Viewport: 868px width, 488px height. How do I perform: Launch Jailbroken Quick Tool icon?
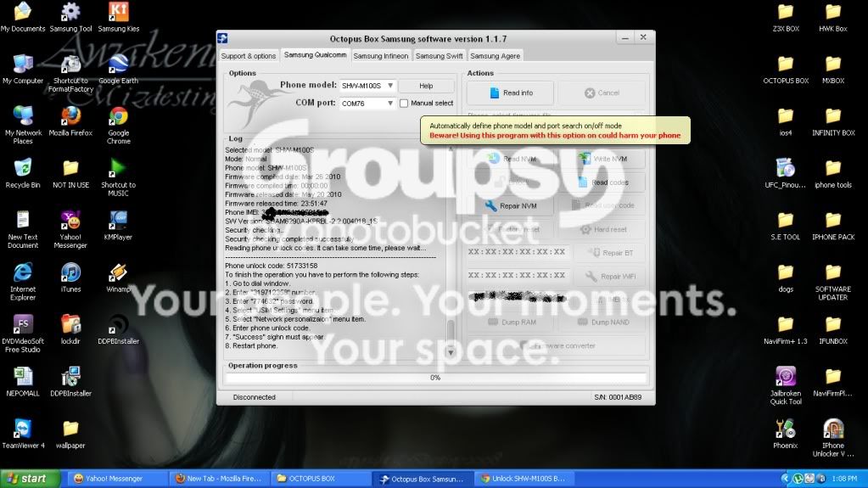(786, 385)
